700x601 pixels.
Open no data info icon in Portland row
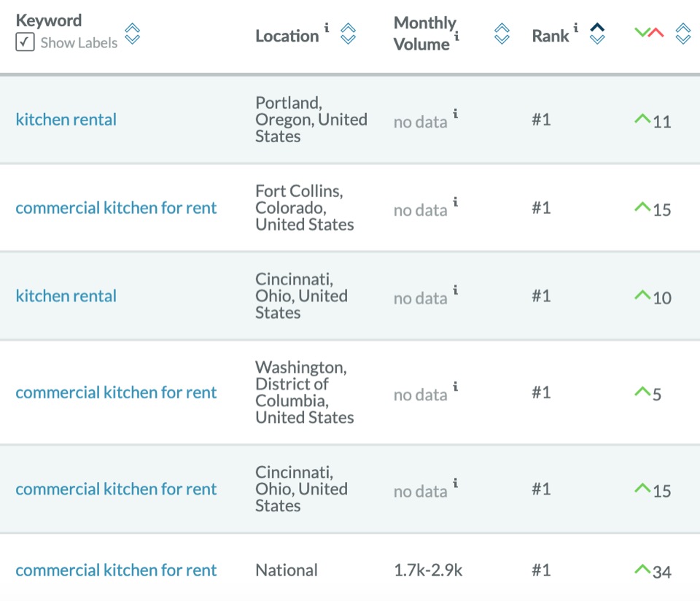455,113
